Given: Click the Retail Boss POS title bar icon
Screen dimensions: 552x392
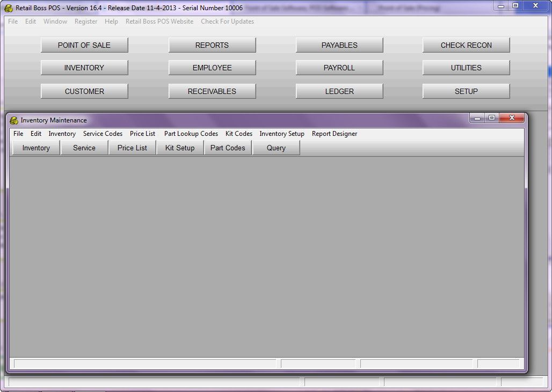Looking at the screenshot, I should coord(9,8).
